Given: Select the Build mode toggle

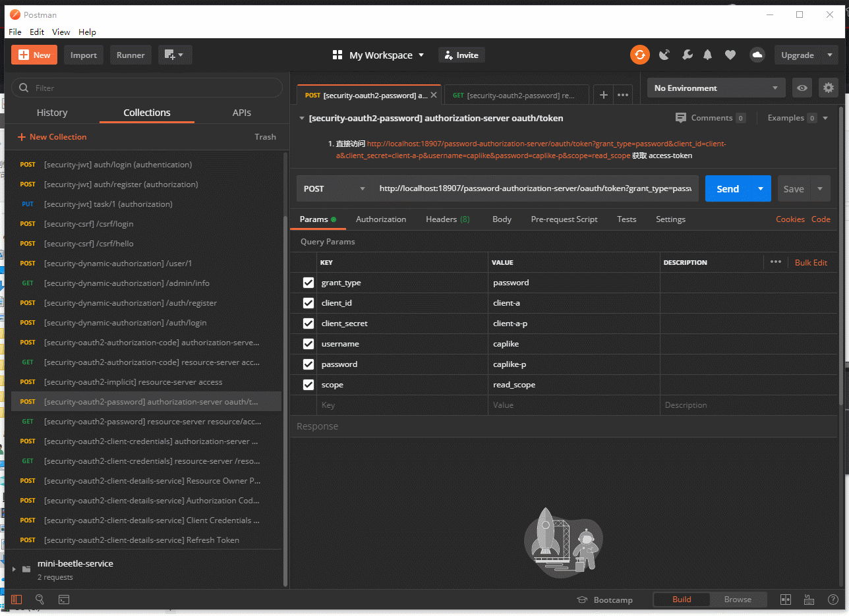Looking at the screenshot, I should click(682, 600).
